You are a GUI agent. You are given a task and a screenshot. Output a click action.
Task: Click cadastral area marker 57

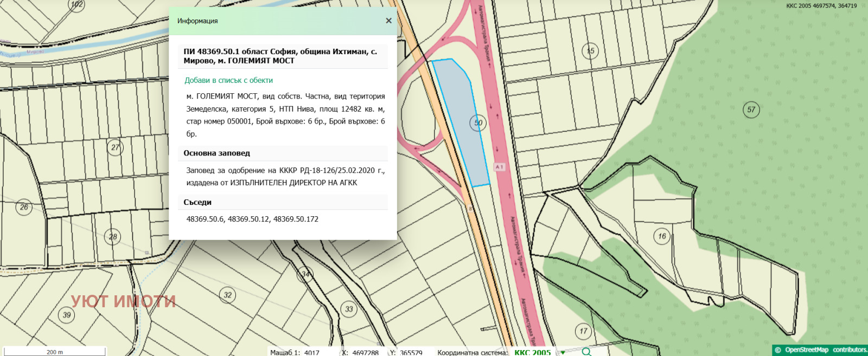tap(751, 109)
